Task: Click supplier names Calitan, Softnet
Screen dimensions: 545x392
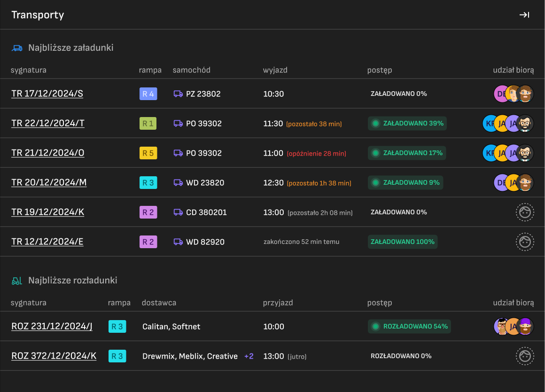Action: click(171, 327)
